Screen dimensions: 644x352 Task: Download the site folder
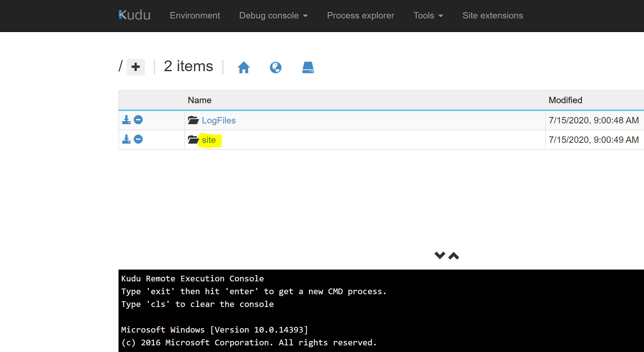pos(126,139)
